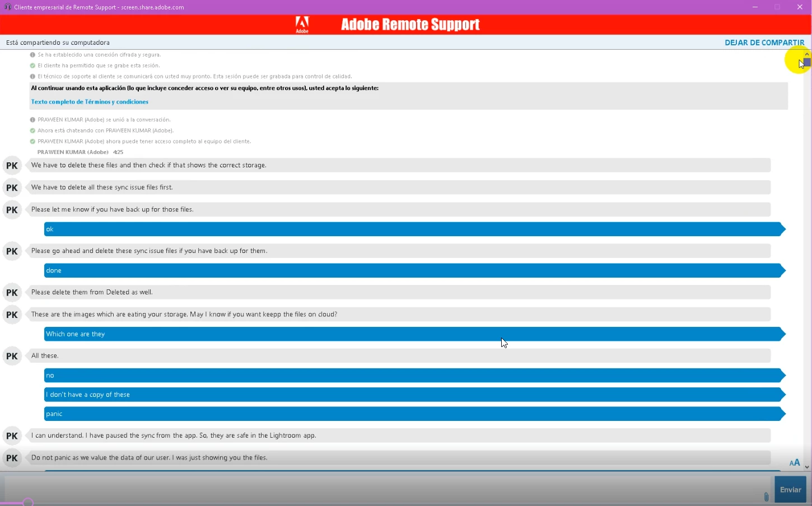Minimize the Remote Support window
The height and width of the screenshot is (506, 812).
(x=755, y=7)
